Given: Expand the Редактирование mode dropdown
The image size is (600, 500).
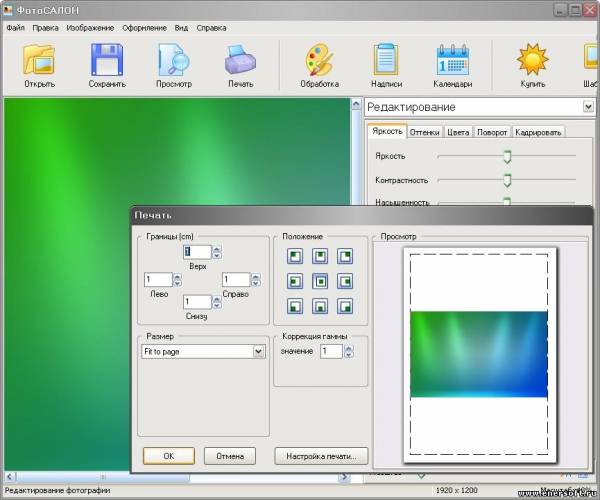Looking at the screenshot, I should [x=589, y=107].
